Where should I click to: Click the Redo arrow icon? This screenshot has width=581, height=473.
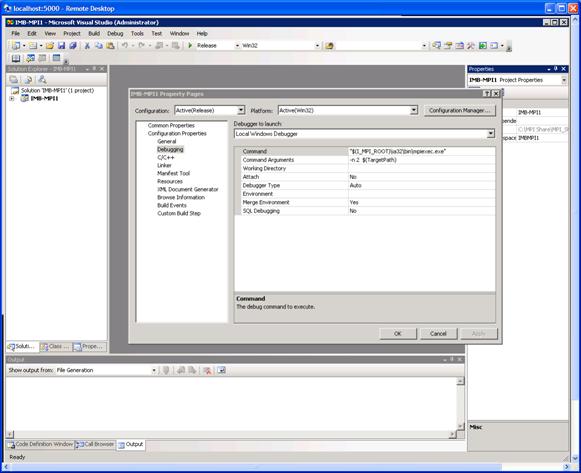[x=142, y=46]
